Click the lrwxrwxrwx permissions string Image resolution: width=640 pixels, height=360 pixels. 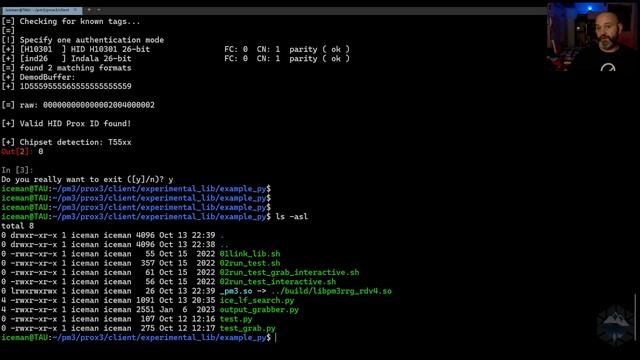coord(34,291)
